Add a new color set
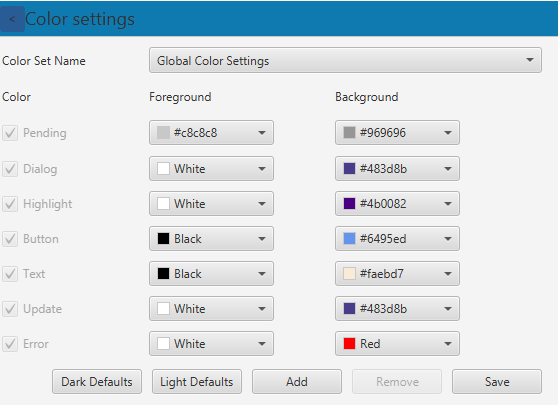 pos(297,382)
